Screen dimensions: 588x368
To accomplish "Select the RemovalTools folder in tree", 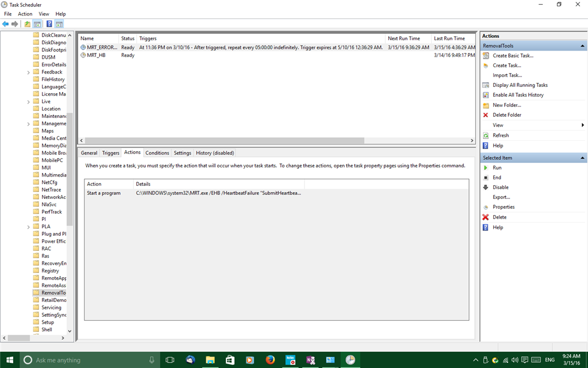I will 49,293.
